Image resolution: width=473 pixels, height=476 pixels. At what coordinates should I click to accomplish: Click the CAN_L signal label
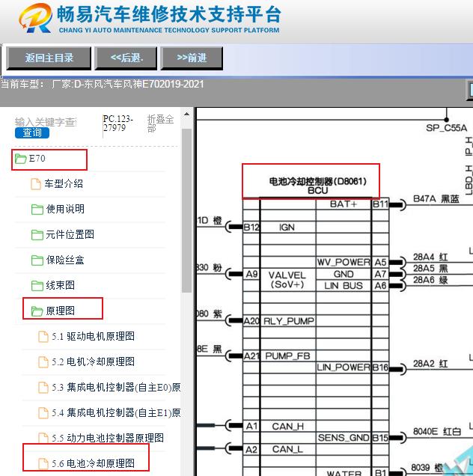pyautogui.click(x=287, y=450)
